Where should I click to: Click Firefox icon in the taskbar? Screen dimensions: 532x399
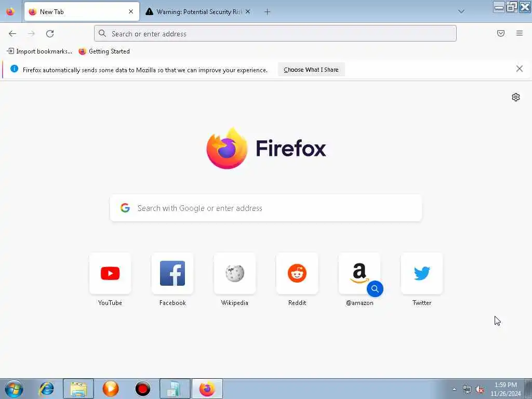[x=207, y=389]
